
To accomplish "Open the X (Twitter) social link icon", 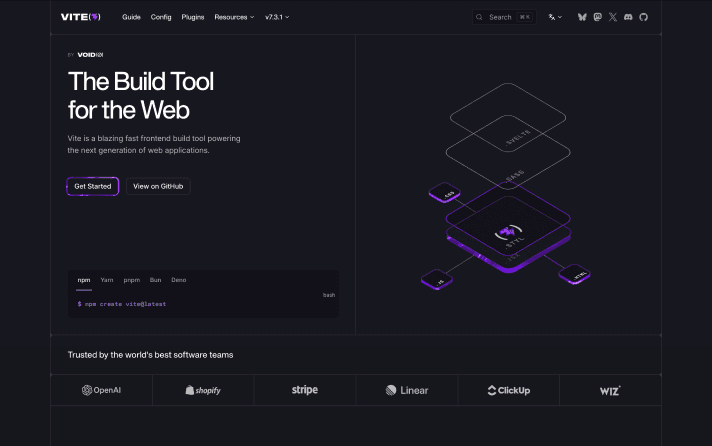I will [x=613, y=17].
